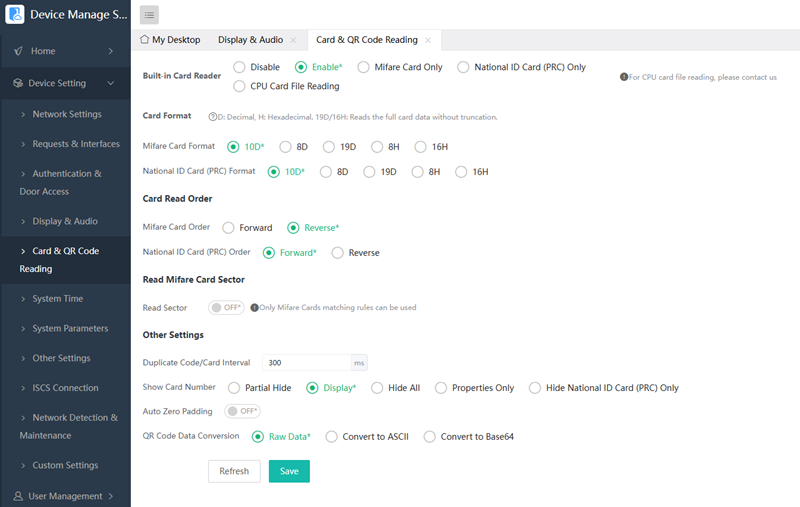Select Forward for Mifare Card Order
800x507 pixels.
point(229,227)
